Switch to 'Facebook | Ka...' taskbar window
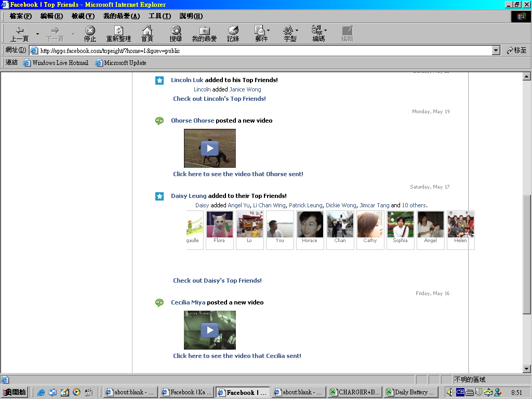 pyautogui.click(x=187, y=392)
